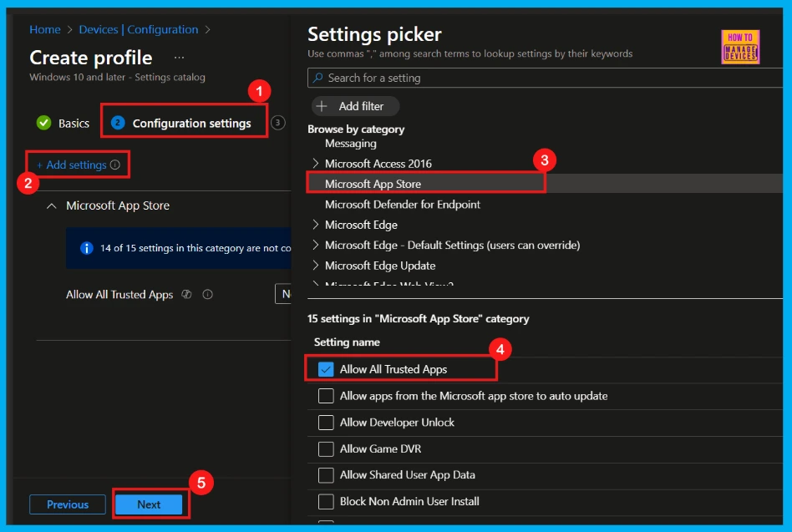Open the Create profile ellipsis menu

179,58
